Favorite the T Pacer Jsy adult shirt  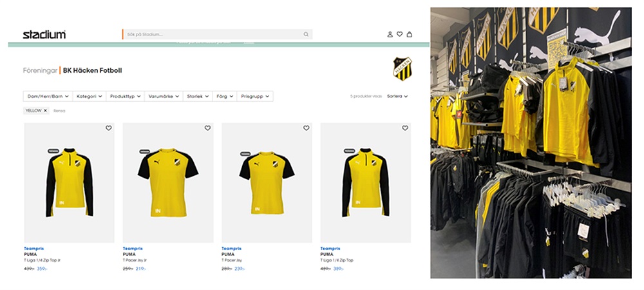point(306,128)
